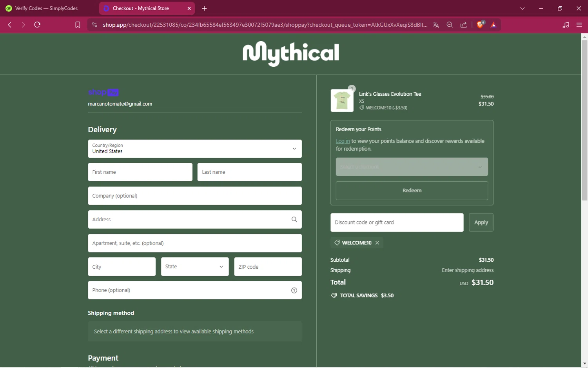Click the address search magnifier icon
The image size is (588, 368).
coord(294,219)
